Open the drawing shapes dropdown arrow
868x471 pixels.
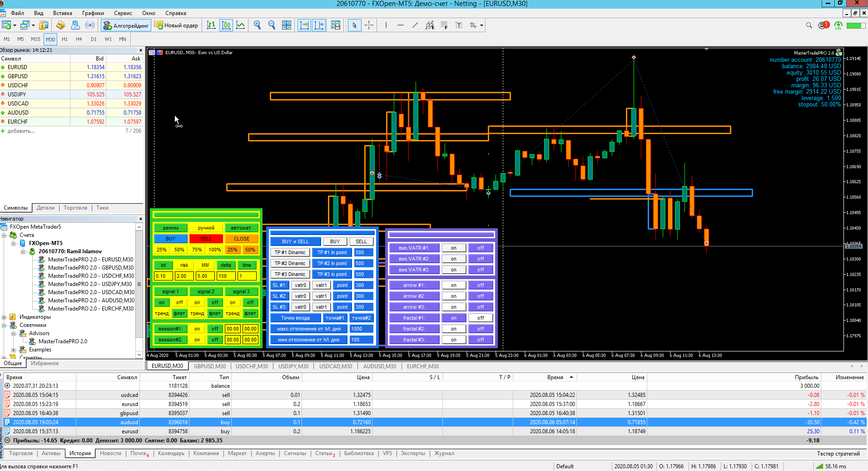click(481, 25)
